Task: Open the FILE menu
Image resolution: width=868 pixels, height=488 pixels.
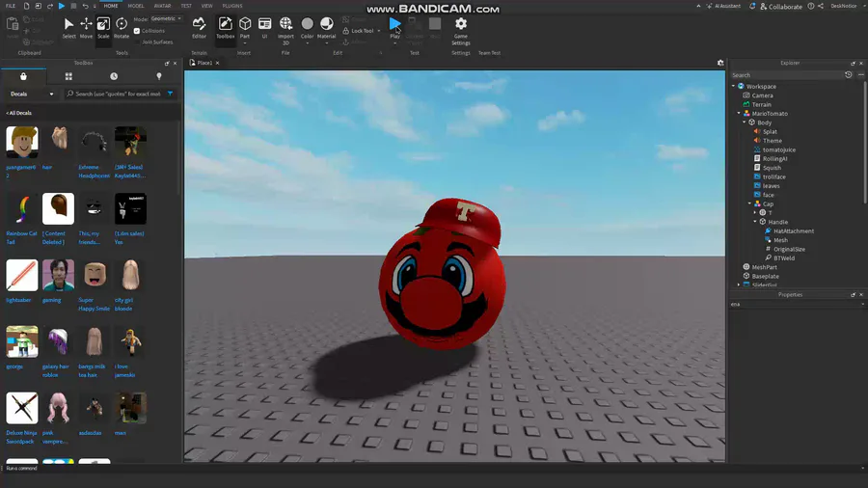Action: [x=11, y=6]
